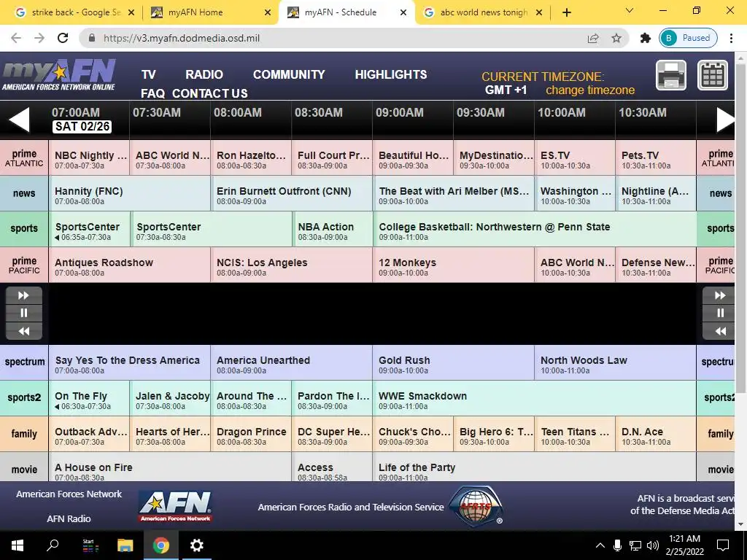
Task: Open Settings gear in taskbar
Action: [196, 545]
